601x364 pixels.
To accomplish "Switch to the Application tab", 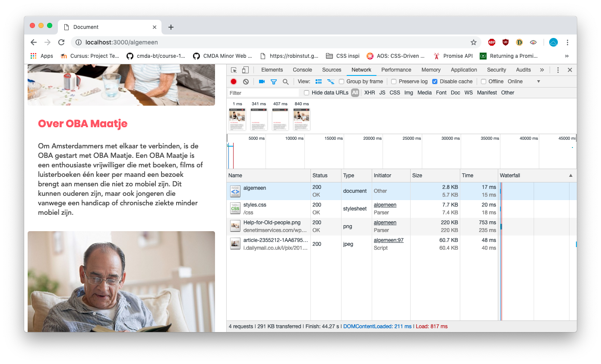I will coord(464,70).
